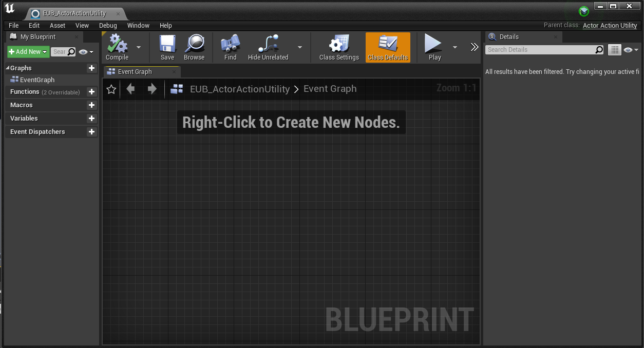This screenshot has height=348, width=644.
Task: Close the My Blueprint panel tab
Action: (x=77, y=37)
